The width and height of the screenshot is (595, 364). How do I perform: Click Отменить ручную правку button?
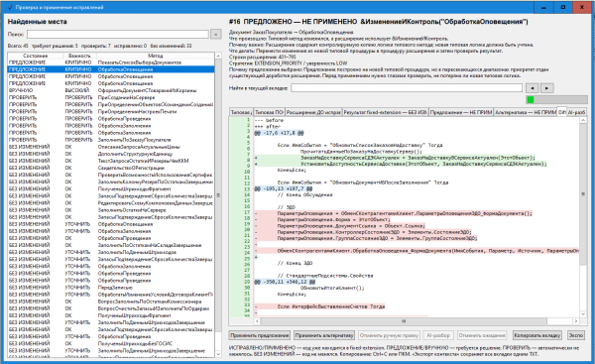(x=389, y=335)
